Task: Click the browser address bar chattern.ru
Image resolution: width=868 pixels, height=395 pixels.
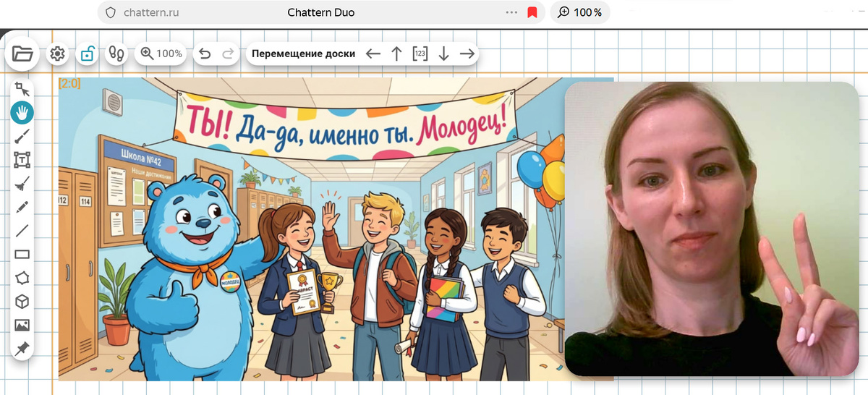Action: point(322,12)
